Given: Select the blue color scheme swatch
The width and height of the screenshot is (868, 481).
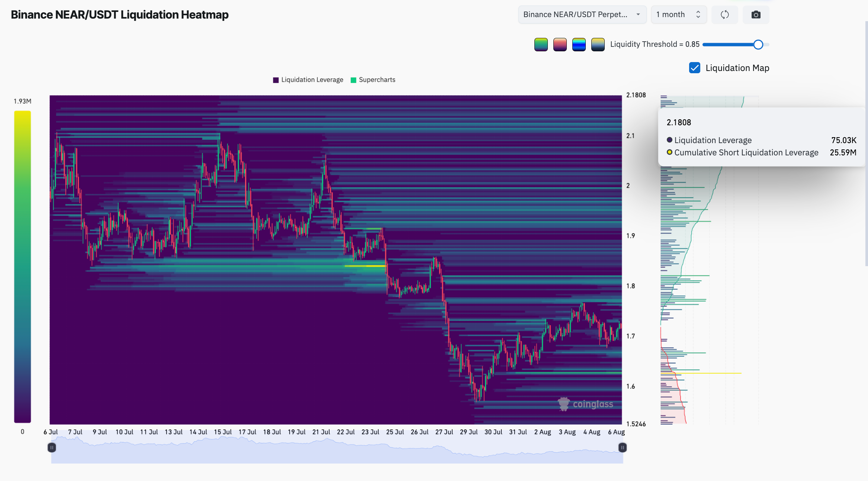Looking at the screenshot, I should tap(579, 45).
